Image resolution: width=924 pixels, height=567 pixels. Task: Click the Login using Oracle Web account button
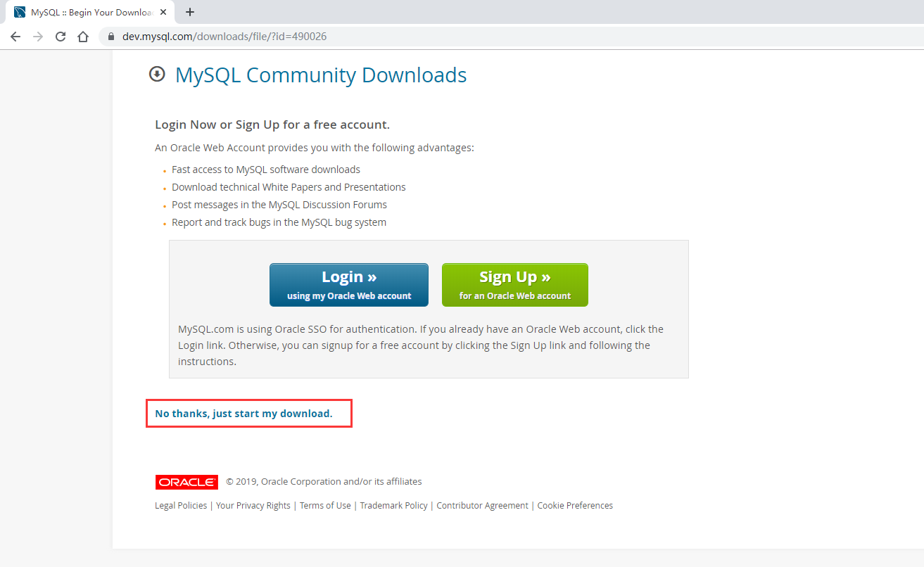coord(349,285)
